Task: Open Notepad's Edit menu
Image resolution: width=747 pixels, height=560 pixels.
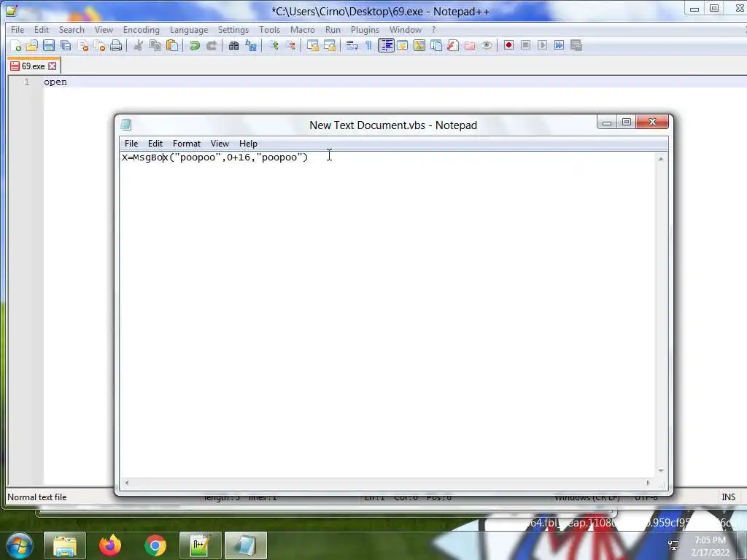Action: (155, 144)
